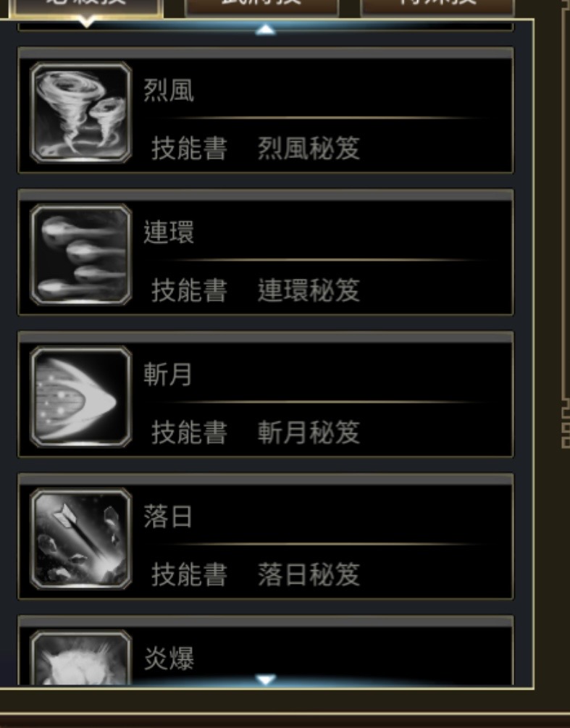The image size is (570, 728).
Task: Select the 連環 multi-shot skill icon
Action: tap(81, 254)
